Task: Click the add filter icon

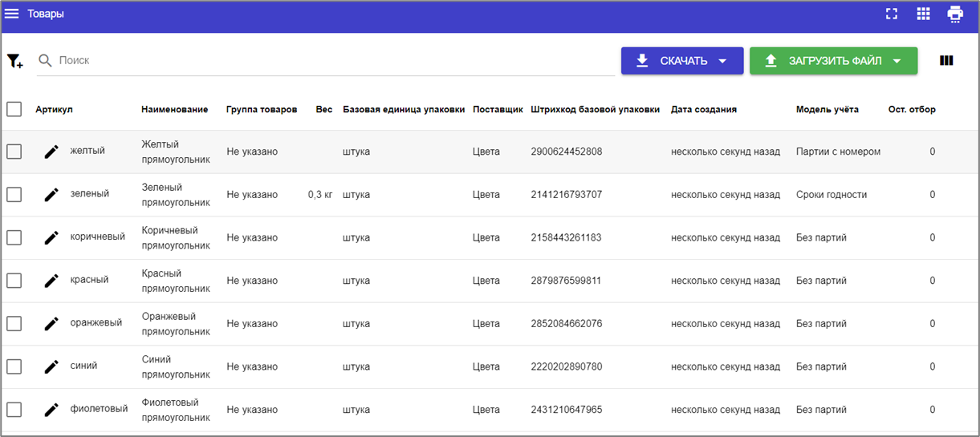Action: pos(14,61)
